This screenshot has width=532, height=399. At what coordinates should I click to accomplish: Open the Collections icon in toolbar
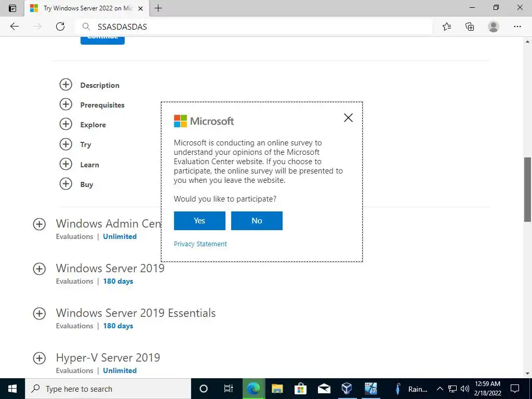[470, 26]
